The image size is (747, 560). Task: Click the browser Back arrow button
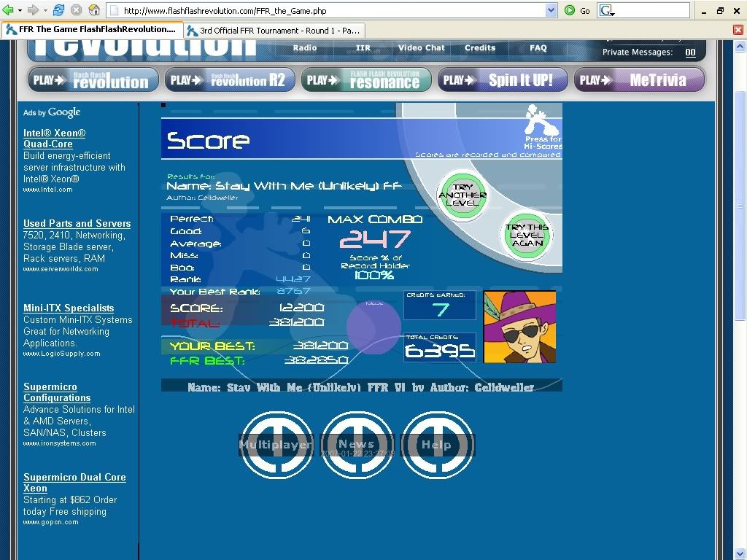9,10
